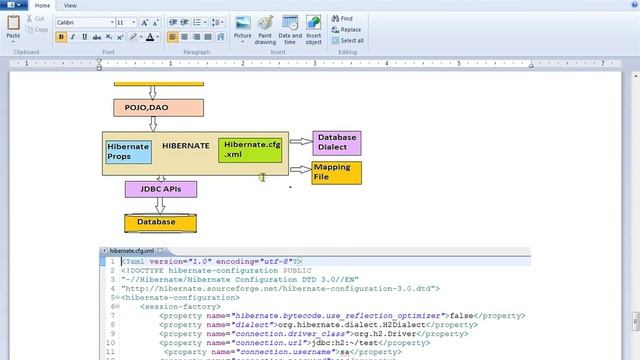Click the H2Dialect property line
Image resolution: width=640 pixels, height=360 pixels.
pos(318,325)
